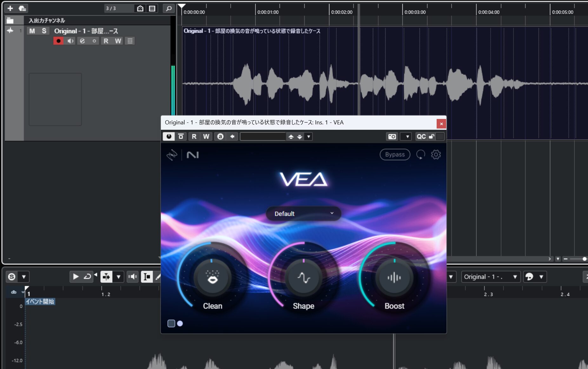
Task: Click the VEA relearn circular arrow icon
Action: click(x=420, y=155)
